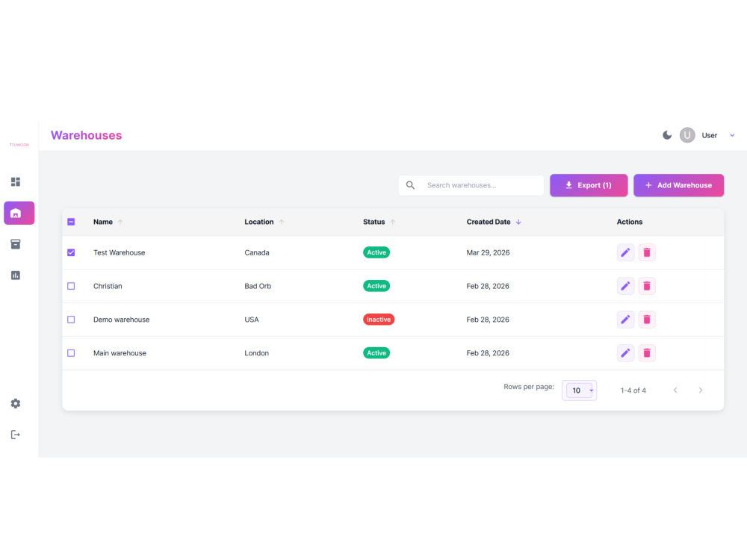Click the Export (1) button
Screen dimensions: 747x560
click(589, 185)
